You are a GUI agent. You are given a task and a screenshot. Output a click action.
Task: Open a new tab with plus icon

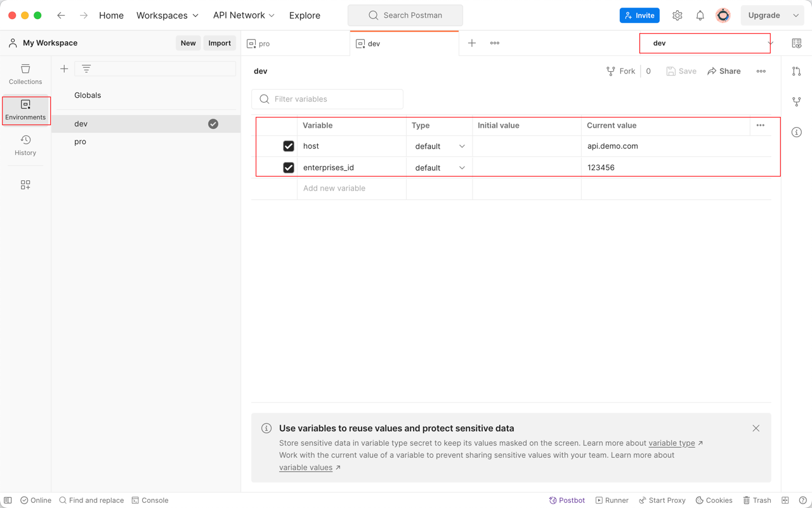click(472, 43)
